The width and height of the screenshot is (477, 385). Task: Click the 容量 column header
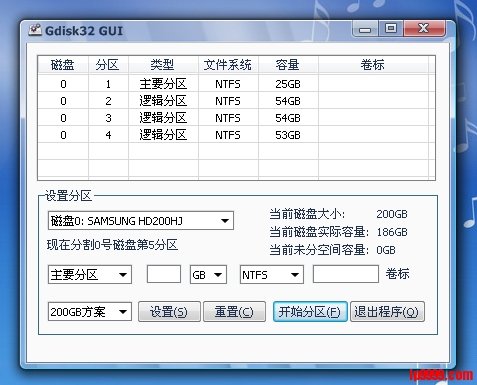tap(288, 65)
